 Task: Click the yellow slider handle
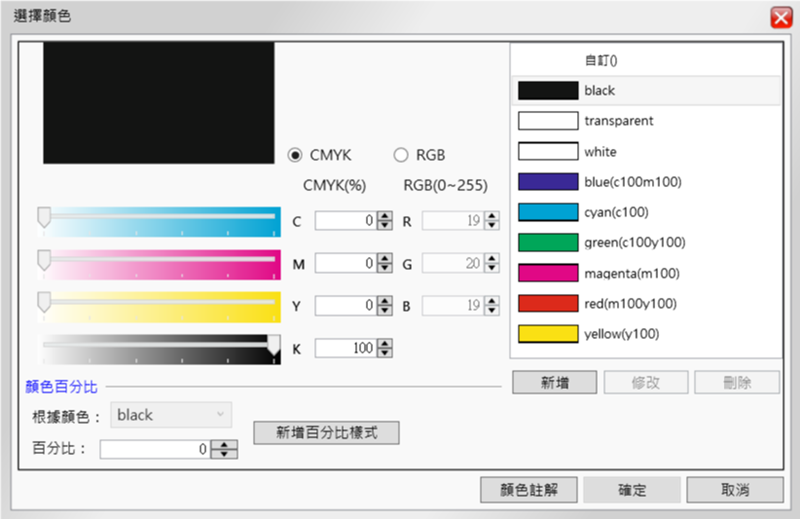click(x=44, y=302)
